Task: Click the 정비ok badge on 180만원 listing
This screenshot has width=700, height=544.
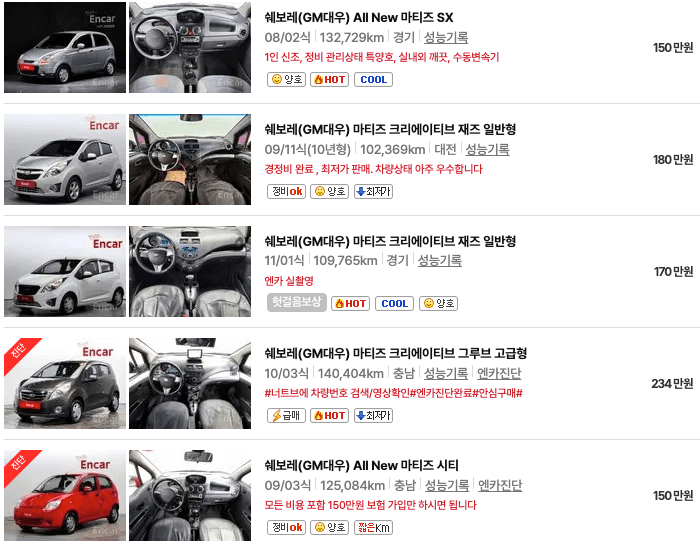Action: pyautogui.click(x=286, y=191)
